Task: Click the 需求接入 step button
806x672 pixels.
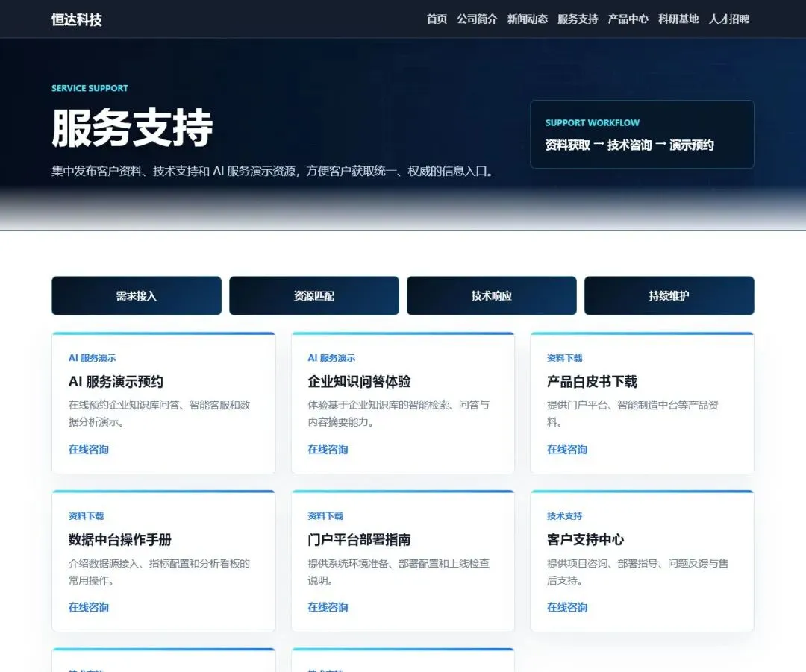Action: click(137, 295)
